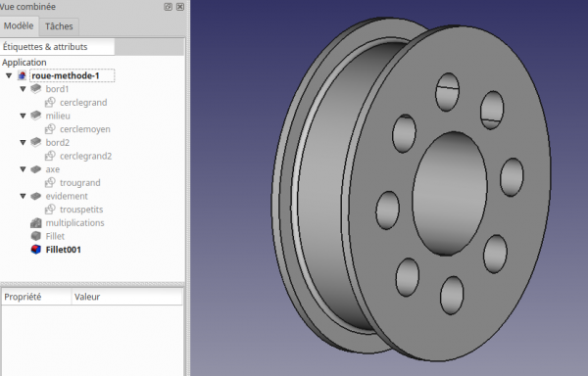Select cerclemoyen in the model tree

[x=85, y=129]
